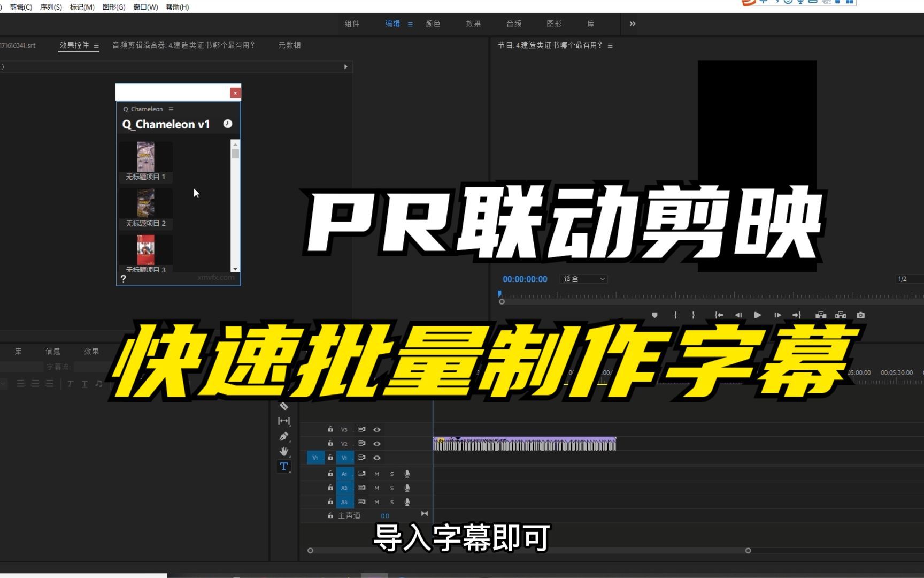
Task: Select the Hand tool
Action: coord(284,451)
